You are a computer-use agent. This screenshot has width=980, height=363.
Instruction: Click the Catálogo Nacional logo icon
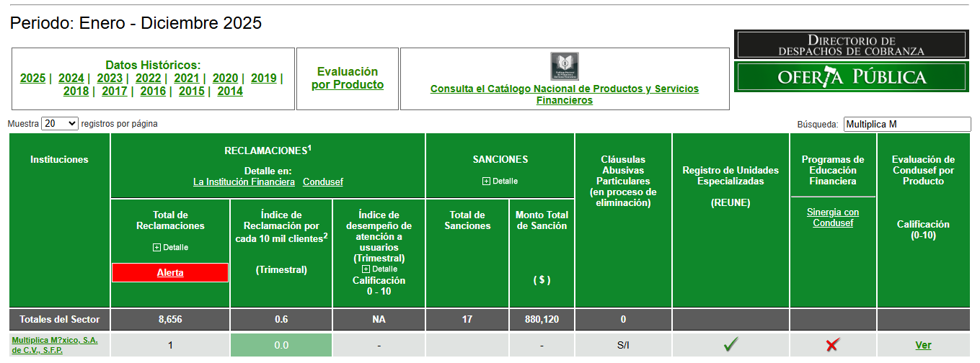(565, 66)
